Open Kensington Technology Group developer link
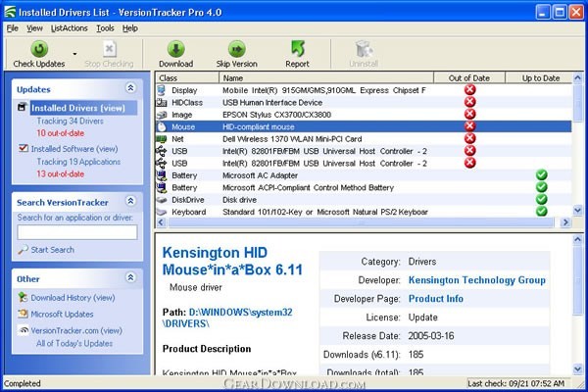 (477, 280)
